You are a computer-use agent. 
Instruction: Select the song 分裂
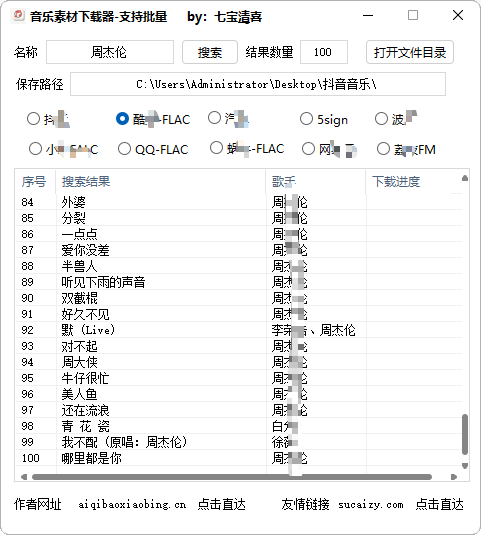pos(73,218)
